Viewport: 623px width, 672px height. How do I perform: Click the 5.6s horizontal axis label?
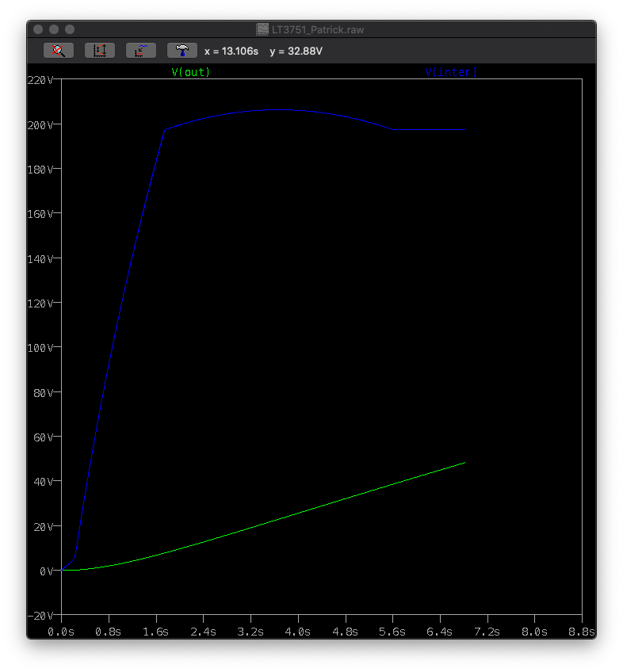coord(392,632)
